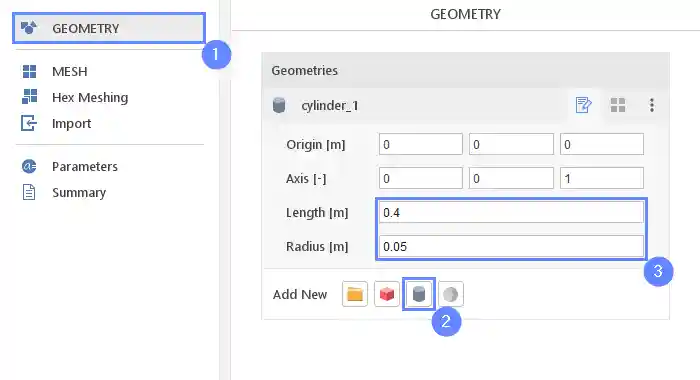Select the cylinder_1 geometry name
The width and height of the screenshot is (700, 380).
pyautogui.click(x=330, y=106)
